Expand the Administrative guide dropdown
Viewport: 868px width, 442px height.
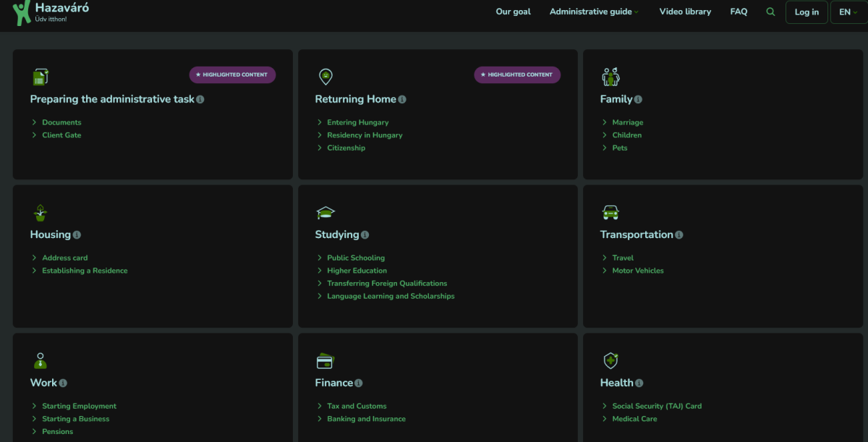pos(594,12)
